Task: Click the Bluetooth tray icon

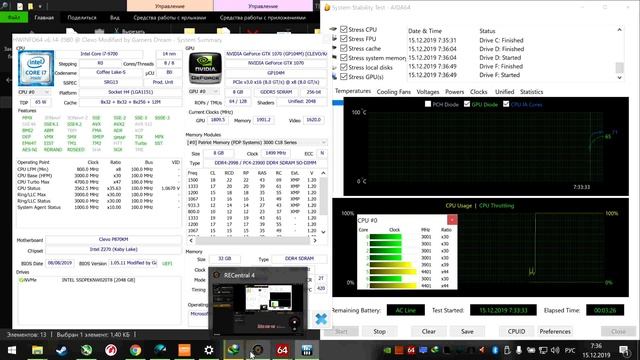Action: (495, 350)
